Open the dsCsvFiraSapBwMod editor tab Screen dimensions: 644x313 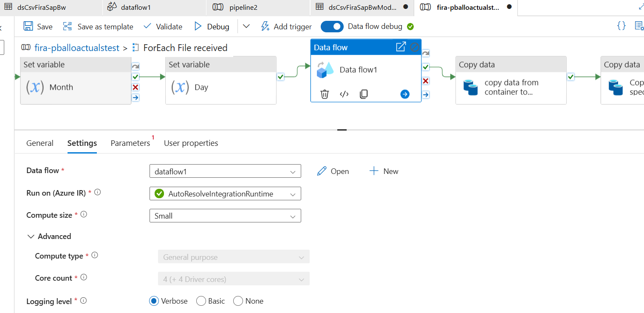361,7
